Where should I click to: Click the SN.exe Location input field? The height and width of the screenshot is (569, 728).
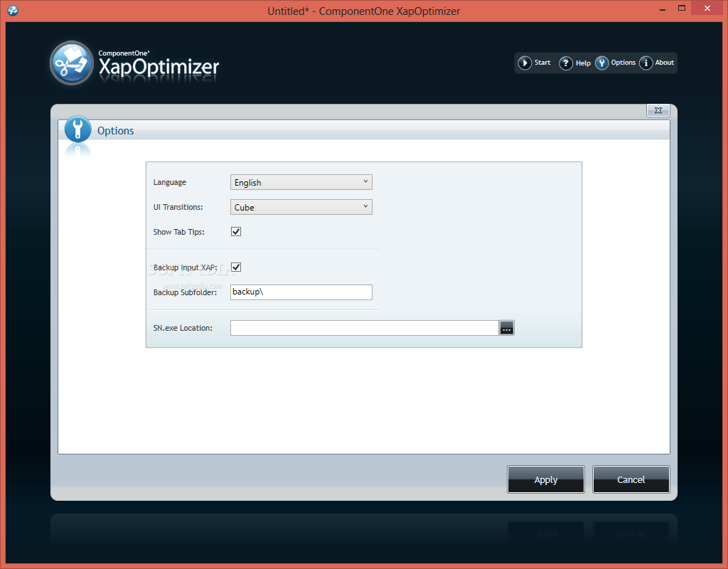[365, 328]
